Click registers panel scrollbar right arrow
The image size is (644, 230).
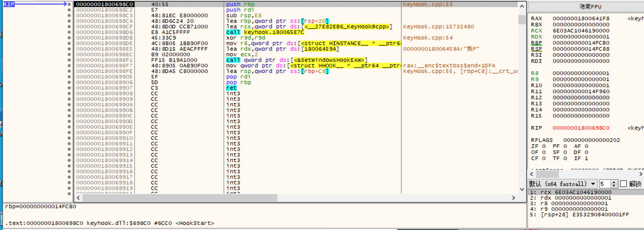tap(641, 174)
